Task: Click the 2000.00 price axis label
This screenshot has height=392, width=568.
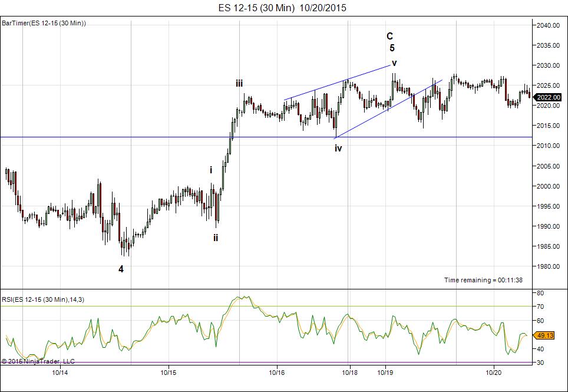Action: pyautogui.click(x=549, y=186)
